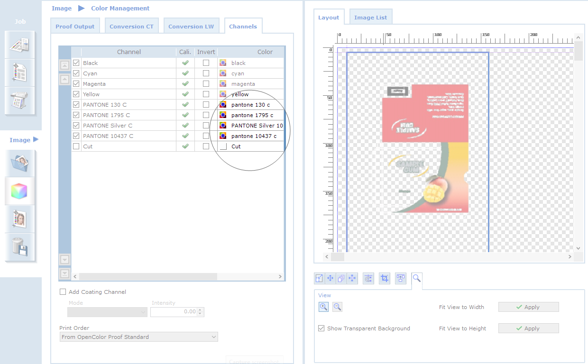The image size is (588, 364).
Task: Expand the Mode dropdown under coating channel
Action: (108, 312)
